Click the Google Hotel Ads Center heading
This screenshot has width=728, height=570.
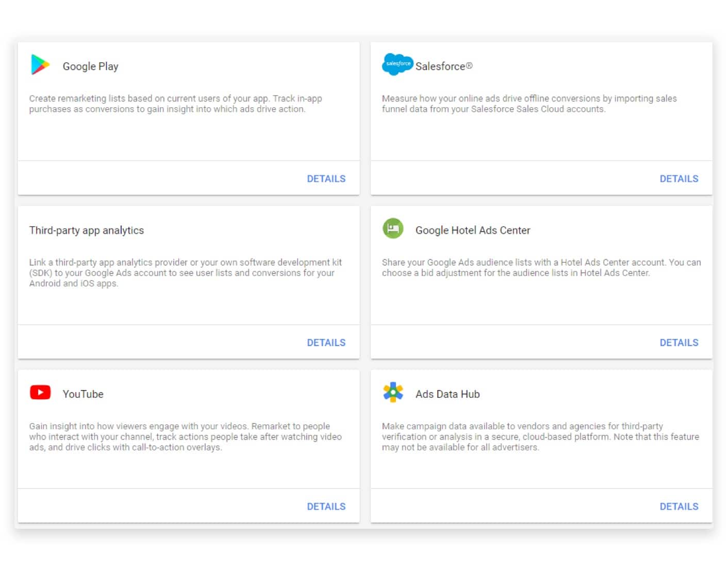click(x=472, y=231)
